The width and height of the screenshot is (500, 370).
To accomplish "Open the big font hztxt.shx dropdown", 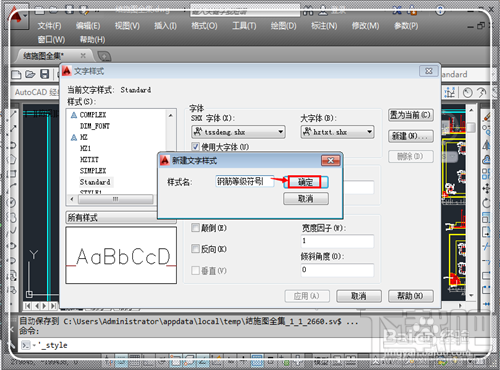I will [337, 132].
